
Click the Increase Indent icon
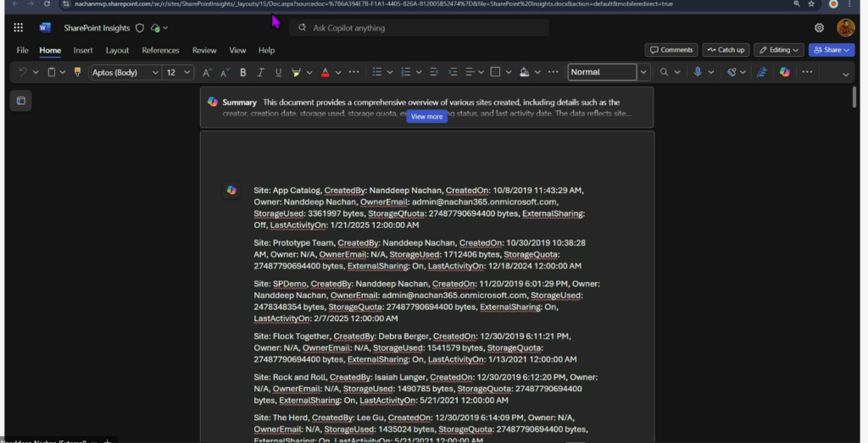click(x=453, y=72)
